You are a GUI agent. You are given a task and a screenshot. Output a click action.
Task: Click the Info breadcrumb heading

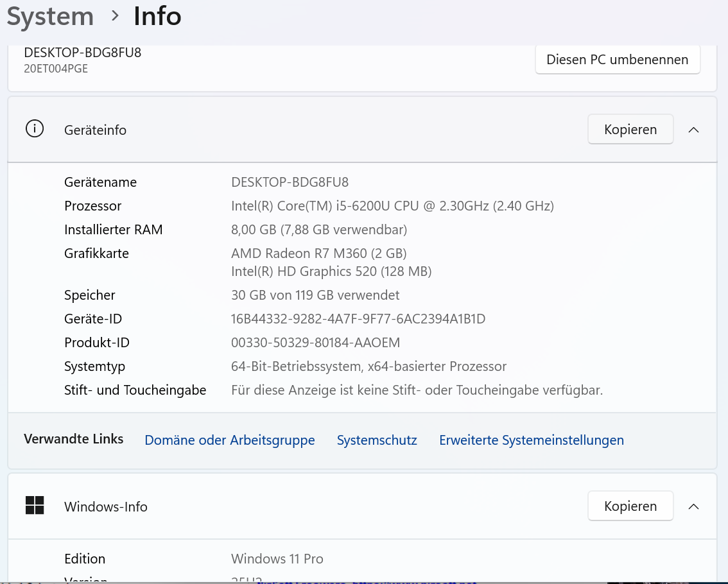[157, 16]
